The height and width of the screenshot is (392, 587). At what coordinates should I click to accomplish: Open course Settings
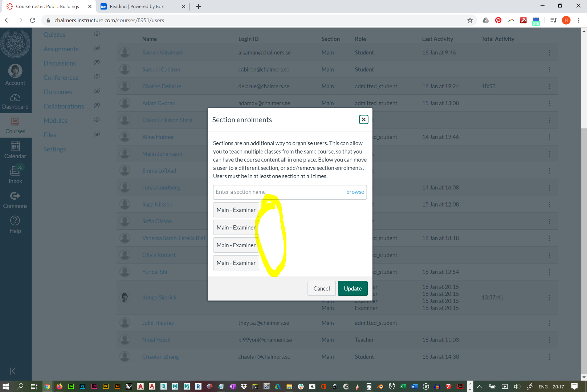pyautogui.click(x=55, y=149)
